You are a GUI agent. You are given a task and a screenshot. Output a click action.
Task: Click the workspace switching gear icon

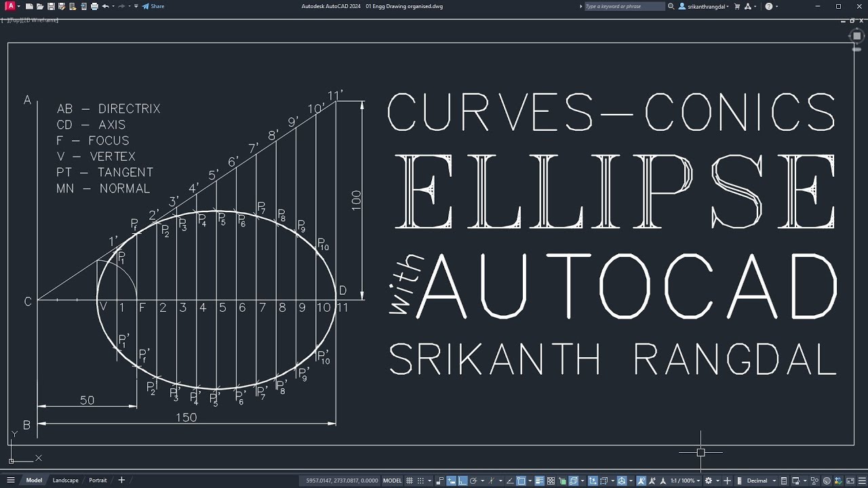pos(709,481)
